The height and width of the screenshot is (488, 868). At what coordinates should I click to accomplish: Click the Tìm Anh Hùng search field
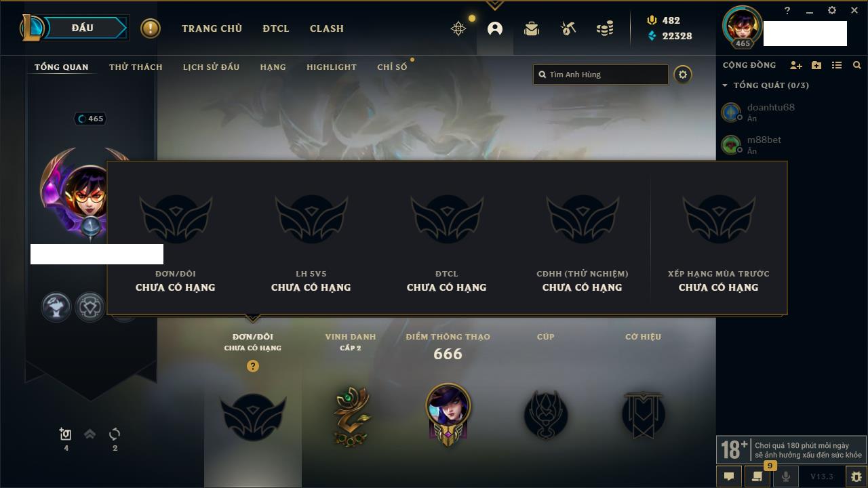click(x=601, y=75)
